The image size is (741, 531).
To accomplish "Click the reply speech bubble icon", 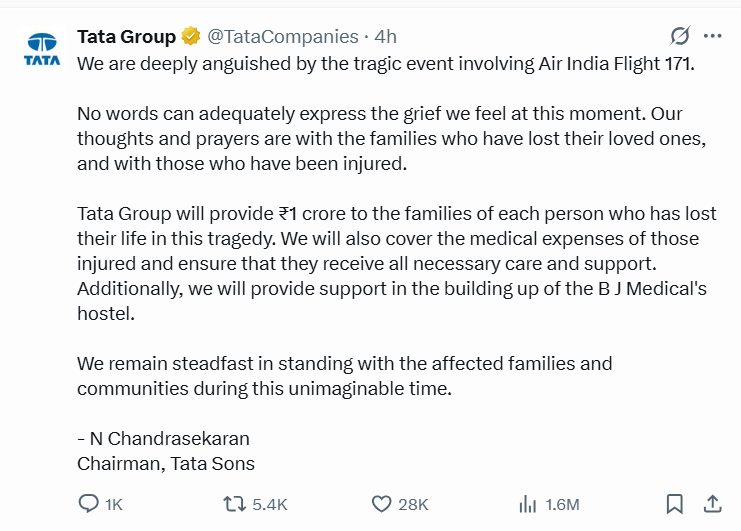I will pyautogui.click(x=88, y=504).
